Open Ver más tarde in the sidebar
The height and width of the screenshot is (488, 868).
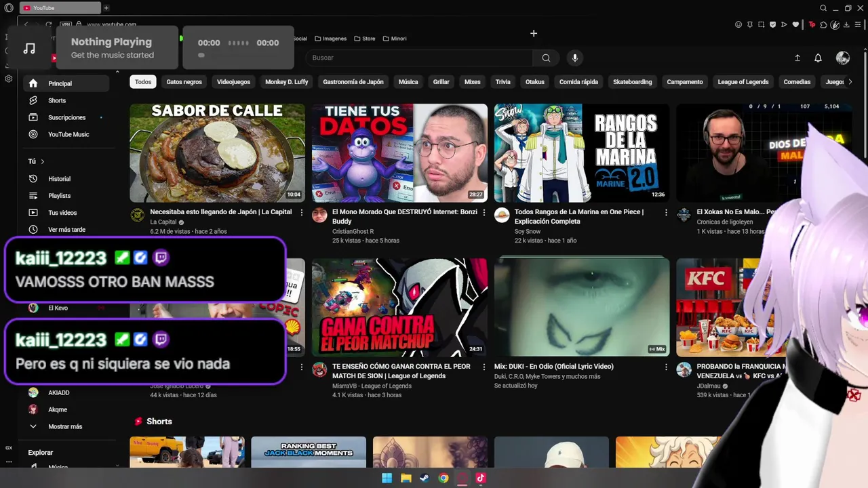66,230
